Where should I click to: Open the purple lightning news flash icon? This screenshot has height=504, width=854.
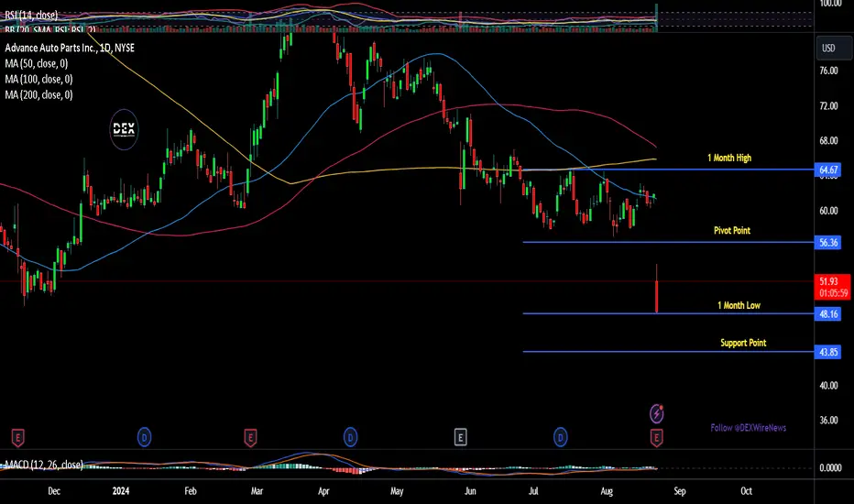pos(657,413)
